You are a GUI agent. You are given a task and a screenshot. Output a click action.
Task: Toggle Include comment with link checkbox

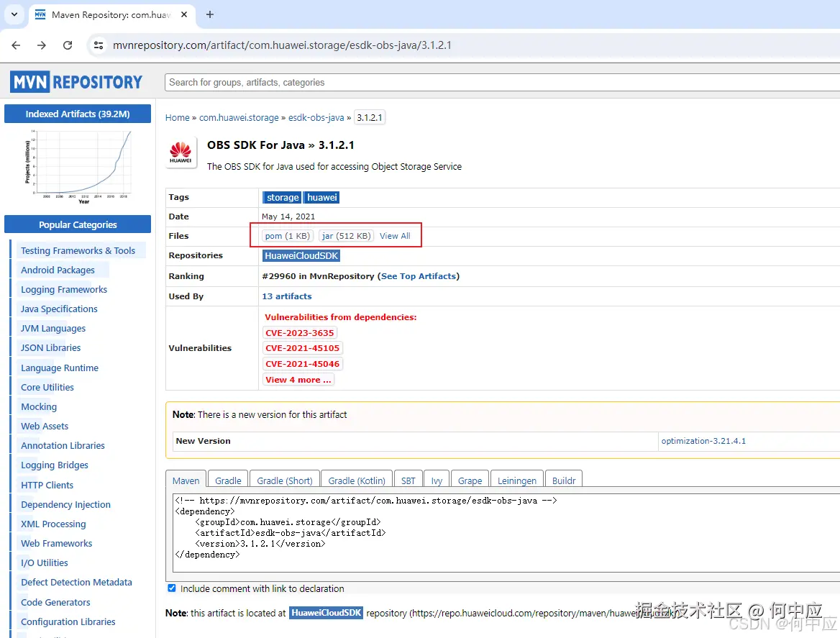pyautogui.click(x=172, y=588)
